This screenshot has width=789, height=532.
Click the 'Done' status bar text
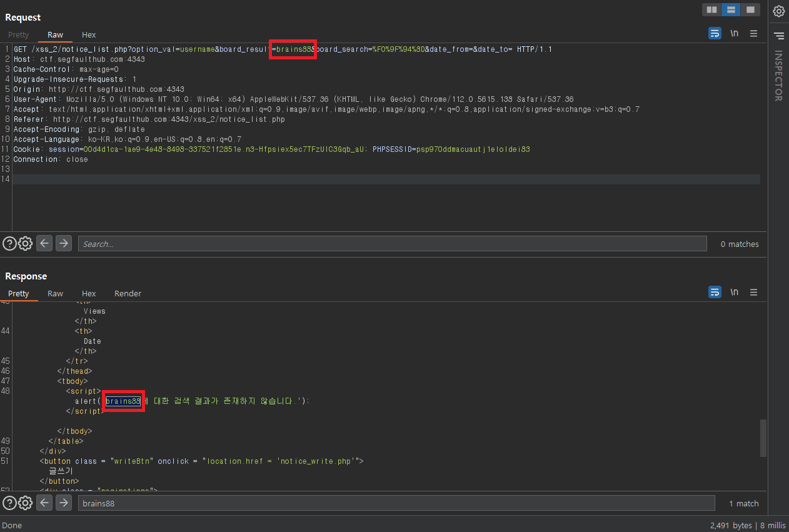(12, 525)
